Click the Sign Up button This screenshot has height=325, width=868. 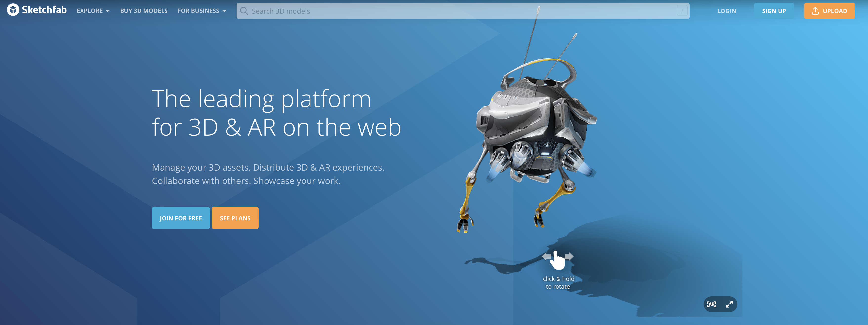click(x=774, y=11)
